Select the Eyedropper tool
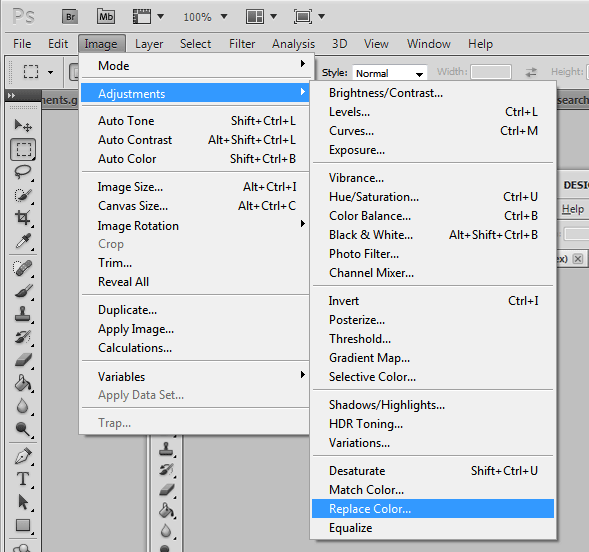The width and height of the screenshot is (589, 552). click(23, 241)
